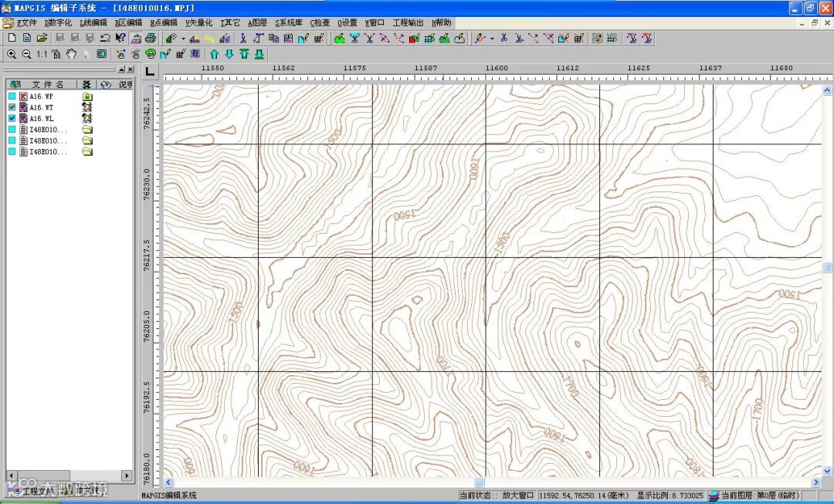The image size is (834, 504).
Task: Click the file panel collapse arrow button
Action: (121, 69)
